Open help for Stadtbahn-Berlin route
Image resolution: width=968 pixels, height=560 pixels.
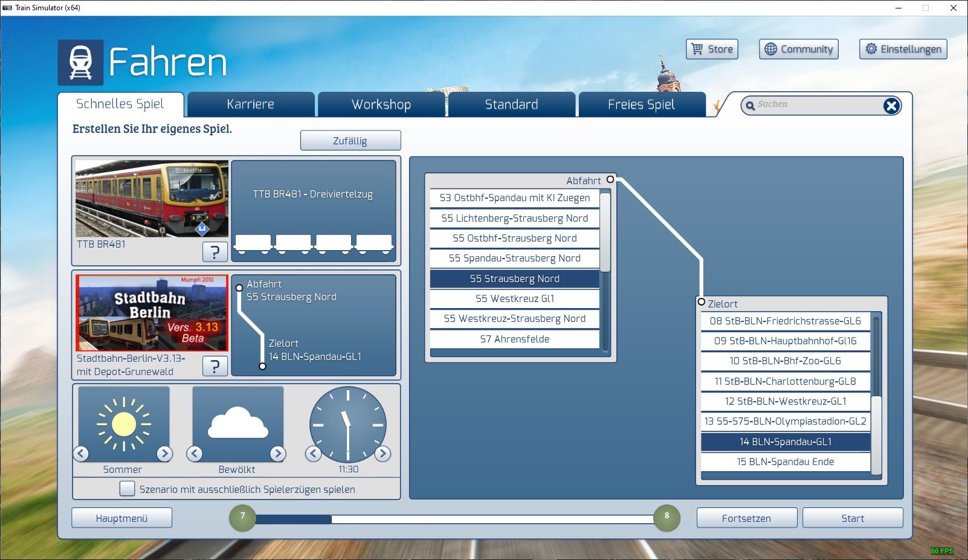coord(215,365)
